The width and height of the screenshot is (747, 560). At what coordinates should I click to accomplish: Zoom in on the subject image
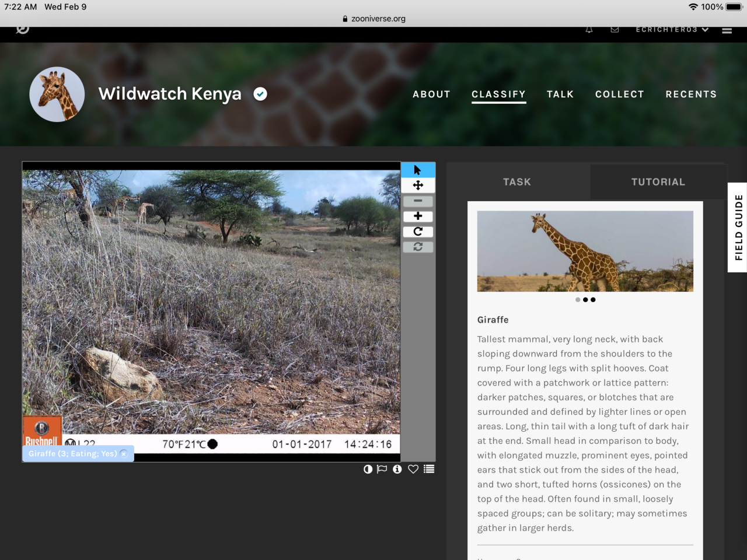(x=418, y=216)
